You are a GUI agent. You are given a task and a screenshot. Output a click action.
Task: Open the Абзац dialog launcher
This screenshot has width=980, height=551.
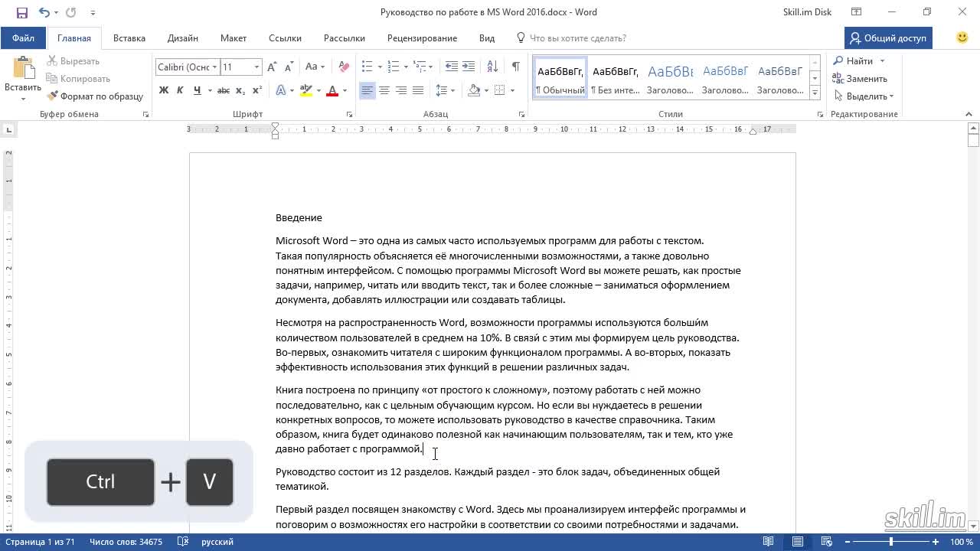pos(521,114)
